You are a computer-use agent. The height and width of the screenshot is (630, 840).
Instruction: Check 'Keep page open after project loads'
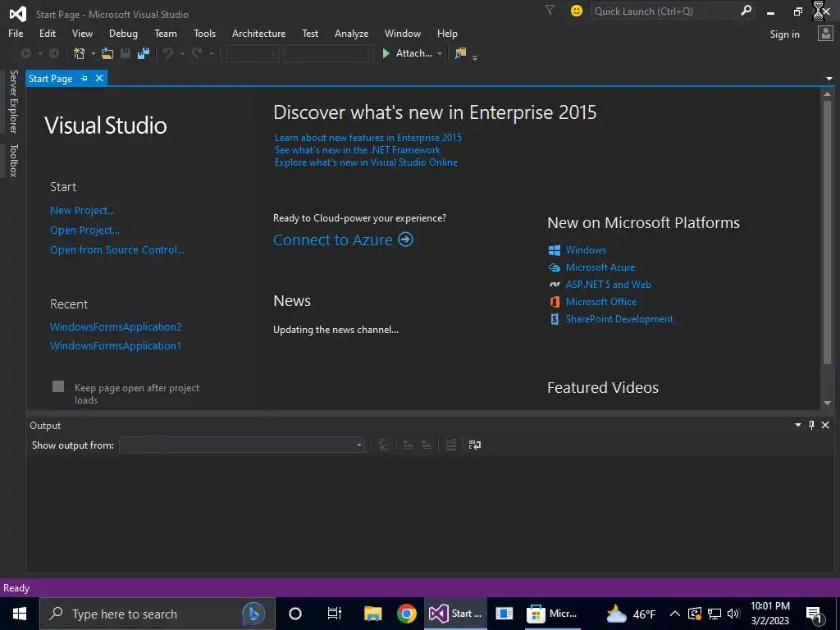point(58,386)
